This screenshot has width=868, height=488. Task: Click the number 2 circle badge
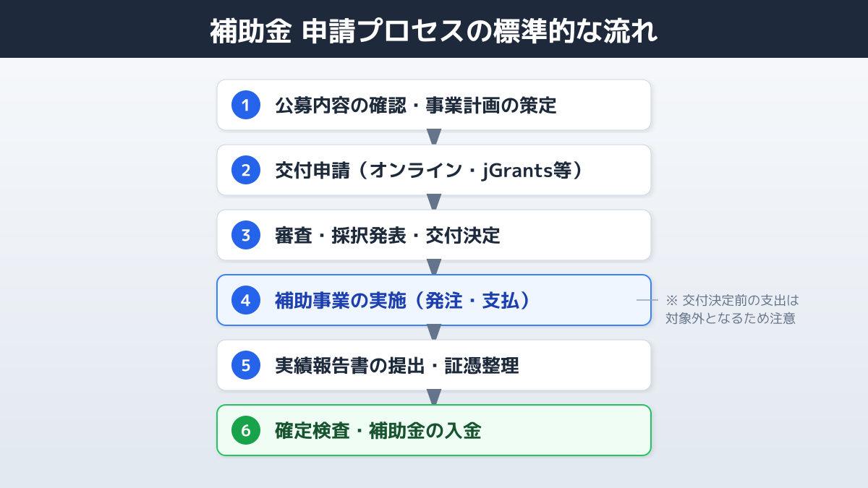245,170
